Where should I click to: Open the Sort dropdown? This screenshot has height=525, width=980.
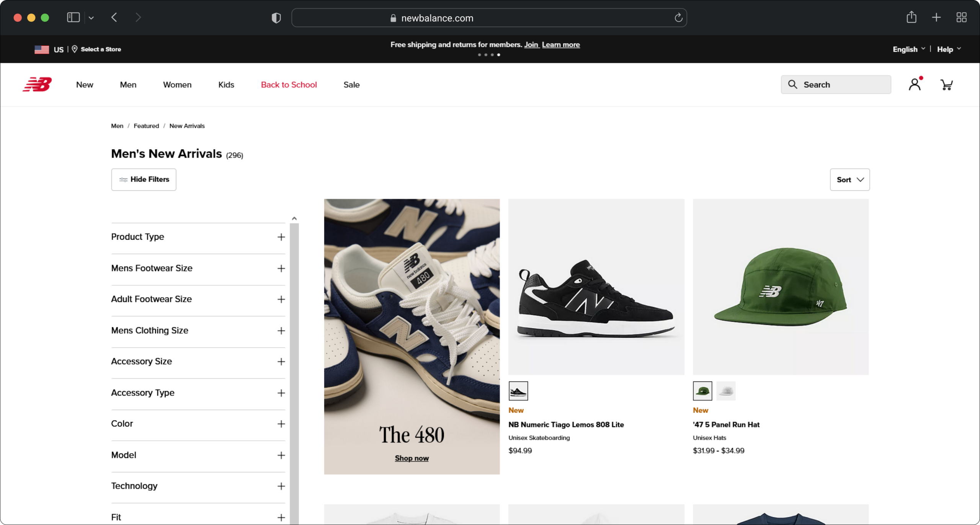[849, 179]
